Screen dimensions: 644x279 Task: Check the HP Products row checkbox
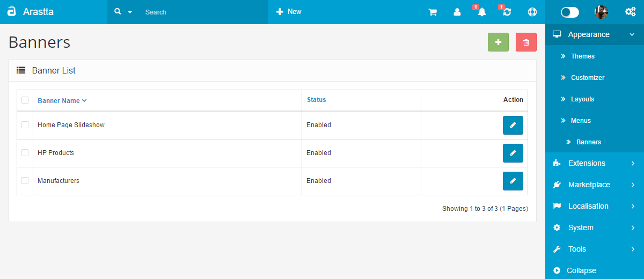coord(25,152)
